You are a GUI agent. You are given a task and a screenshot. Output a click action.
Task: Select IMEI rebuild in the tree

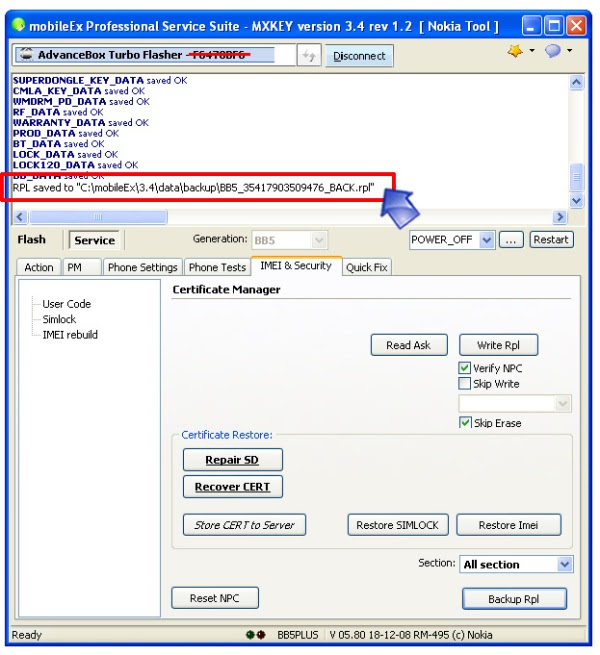point(70,335)
